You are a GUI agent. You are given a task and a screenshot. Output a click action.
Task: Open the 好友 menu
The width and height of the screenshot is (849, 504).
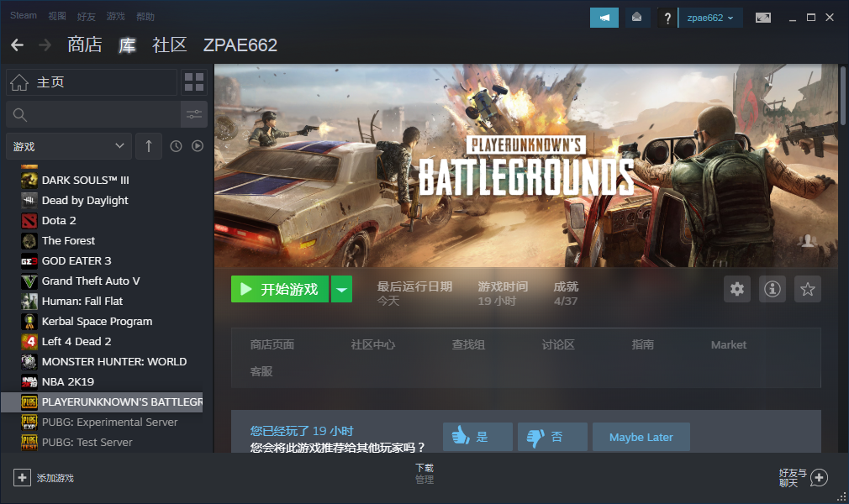point(86,16)
